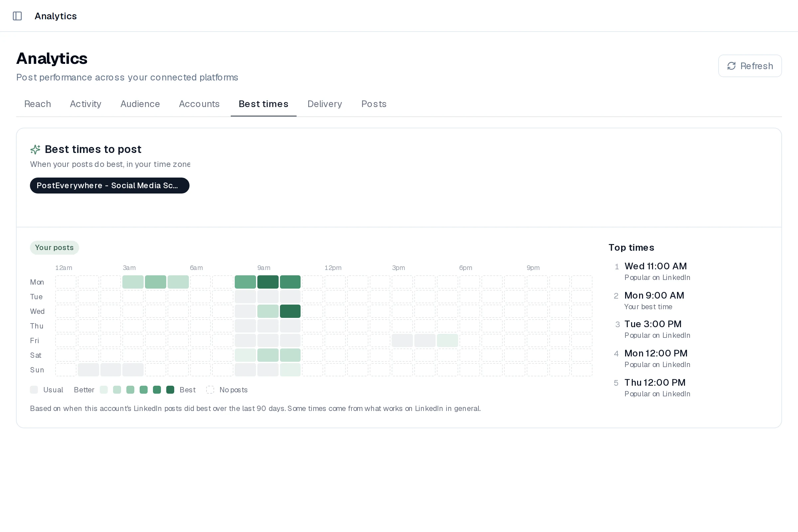Switch to the Accounts tab
The image size is (798, 532).
pos(199,104)
